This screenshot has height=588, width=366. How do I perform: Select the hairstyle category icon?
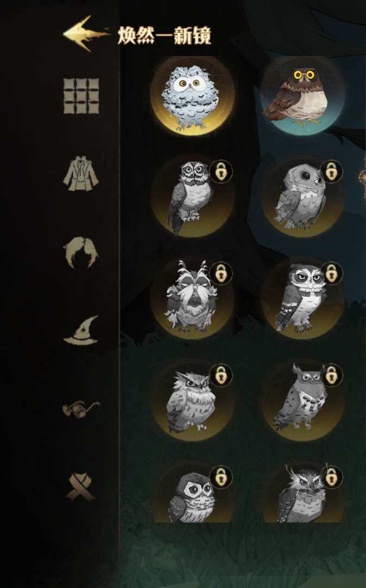[81, 253]
